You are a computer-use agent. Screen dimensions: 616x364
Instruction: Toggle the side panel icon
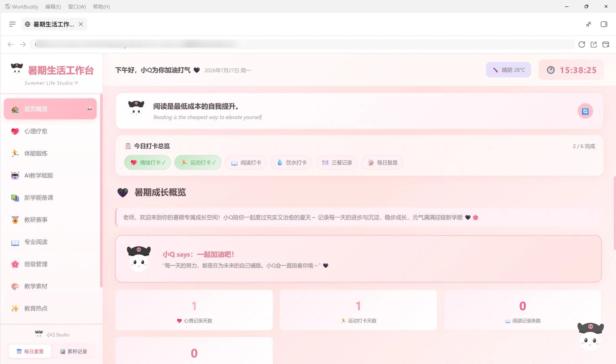click(x=604, y=24)
